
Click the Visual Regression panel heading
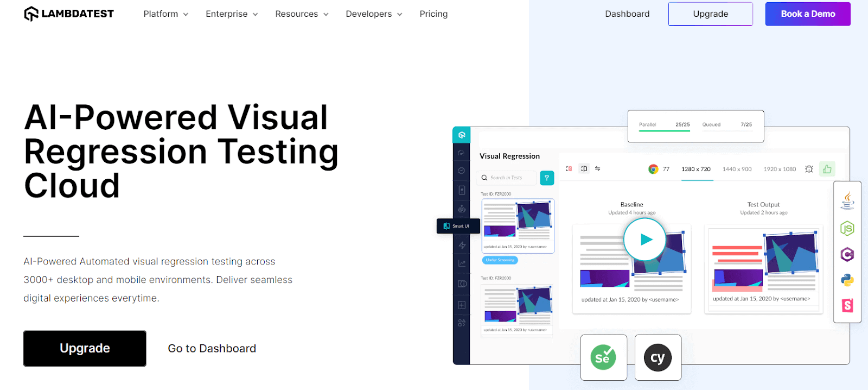509,156
